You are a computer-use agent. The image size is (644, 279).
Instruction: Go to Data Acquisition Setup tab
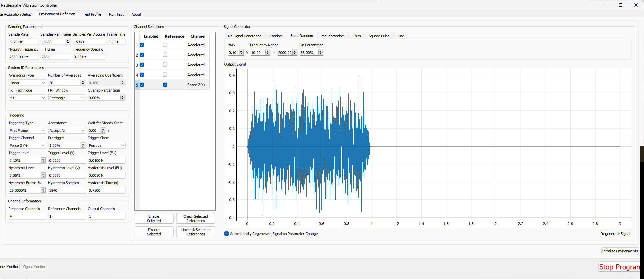coord(17,14)
